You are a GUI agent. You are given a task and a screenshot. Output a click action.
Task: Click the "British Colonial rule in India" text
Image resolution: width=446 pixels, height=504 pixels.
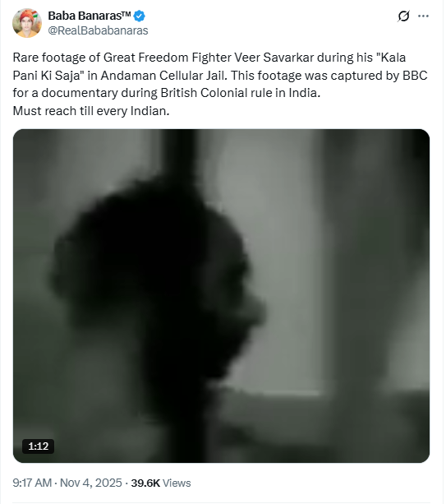[239, 93]
